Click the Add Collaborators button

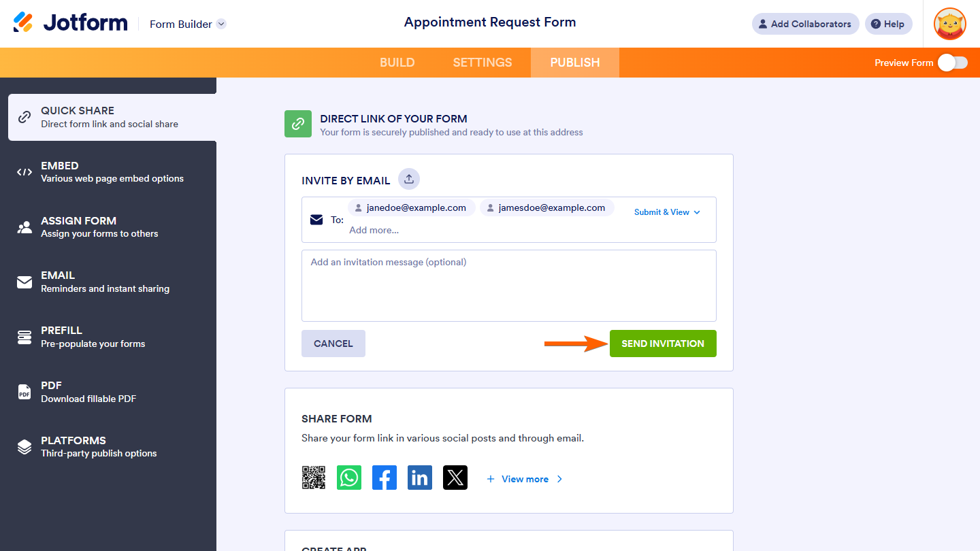click(x=805, y=24)
